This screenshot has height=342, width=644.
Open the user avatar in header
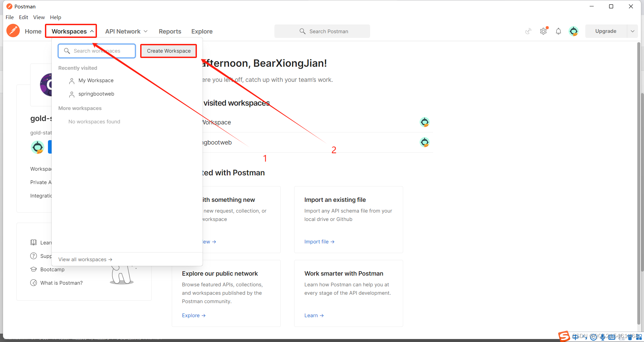point(574,31)
